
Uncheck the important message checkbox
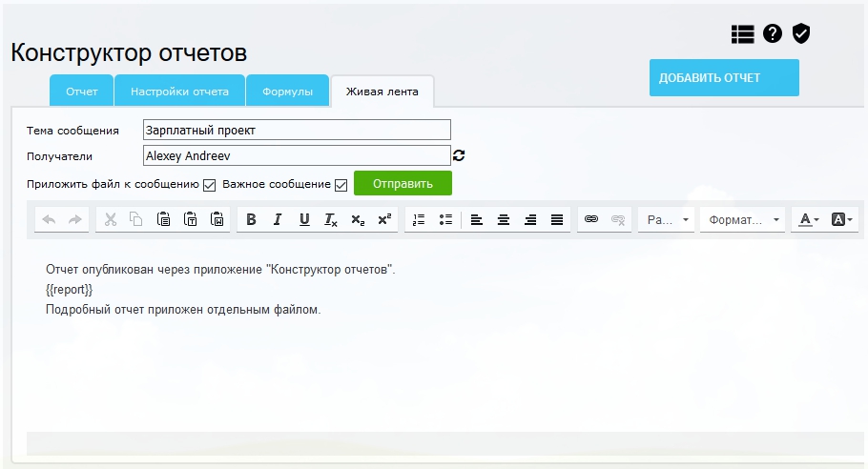pos(341,185)
